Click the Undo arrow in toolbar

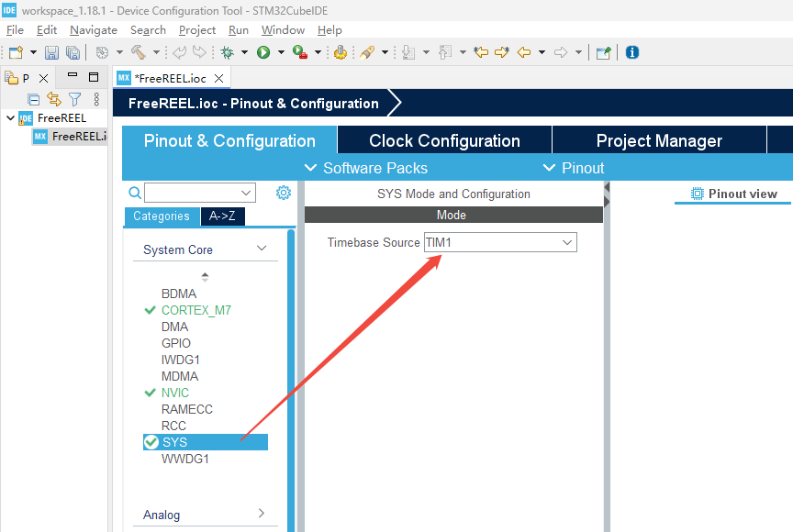pyautogui.click(x=179, y=52)
